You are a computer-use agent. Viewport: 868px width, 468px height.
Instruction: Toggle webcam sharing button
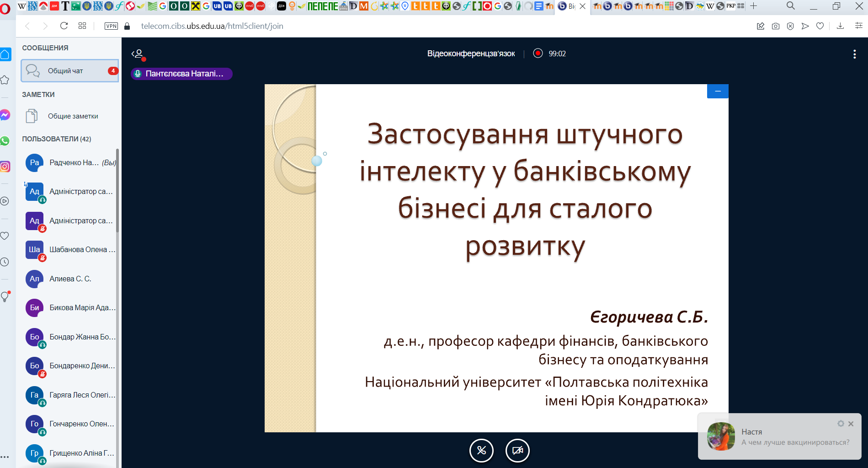pos(517,451)
